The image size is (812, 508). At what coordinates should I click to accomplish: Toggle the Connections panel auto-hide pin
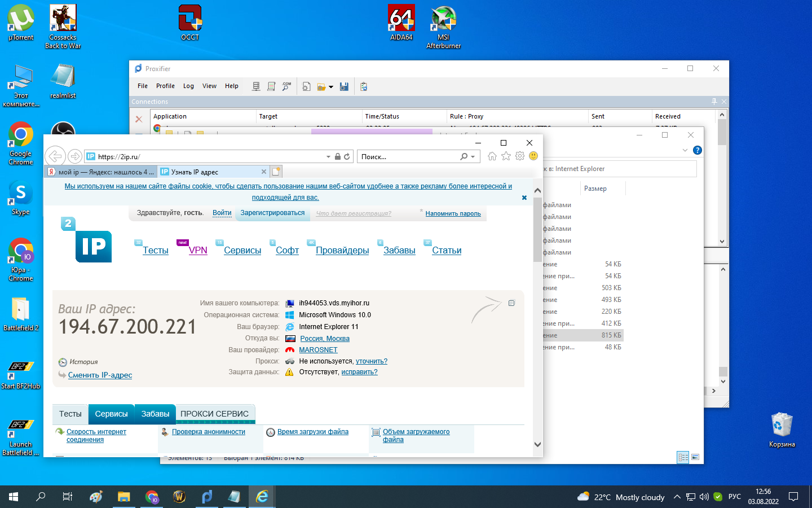pyautogui.click(x=714, y=102)
